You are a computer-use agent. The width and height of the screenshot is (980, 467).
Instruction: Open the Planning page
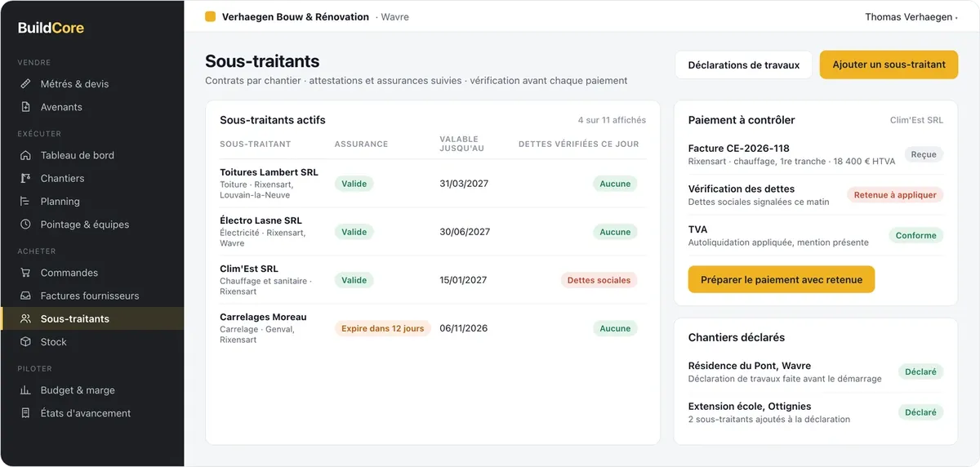point(91,201)
